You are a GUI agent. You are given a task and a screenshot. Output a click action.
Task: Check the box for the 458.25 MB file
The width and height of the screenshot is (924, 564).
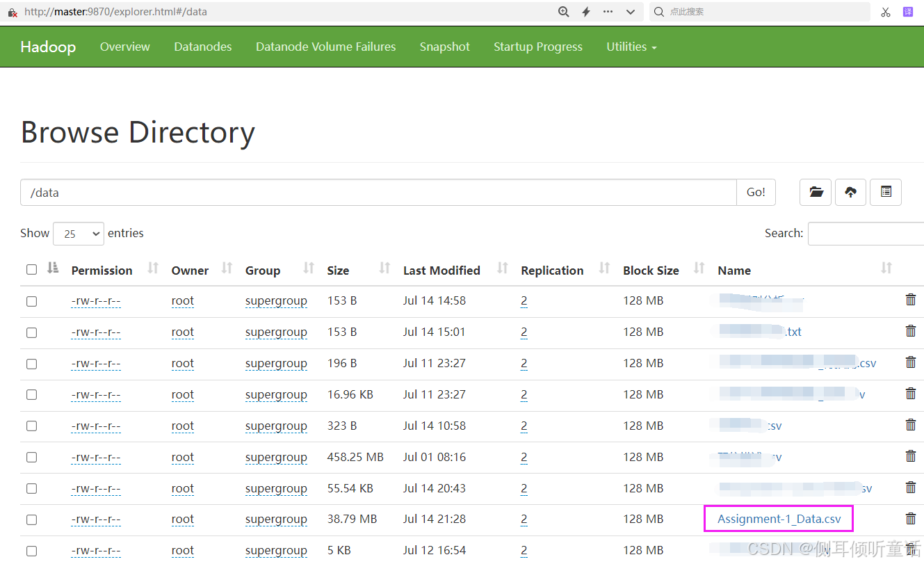point(31,458)
